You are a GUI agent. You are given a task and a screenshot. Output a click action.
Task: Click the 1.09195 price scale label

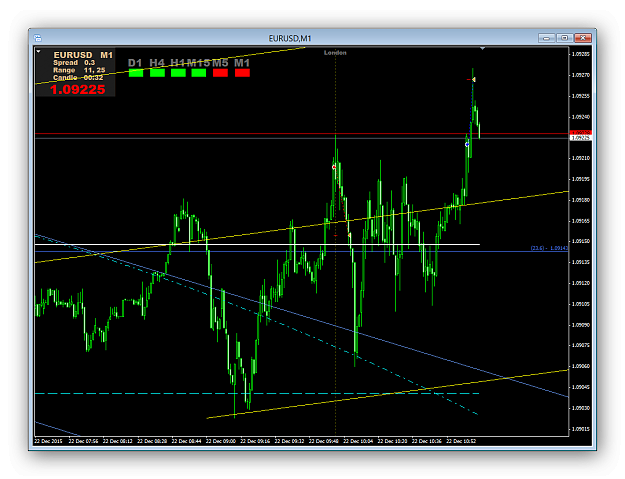[581, 179]
